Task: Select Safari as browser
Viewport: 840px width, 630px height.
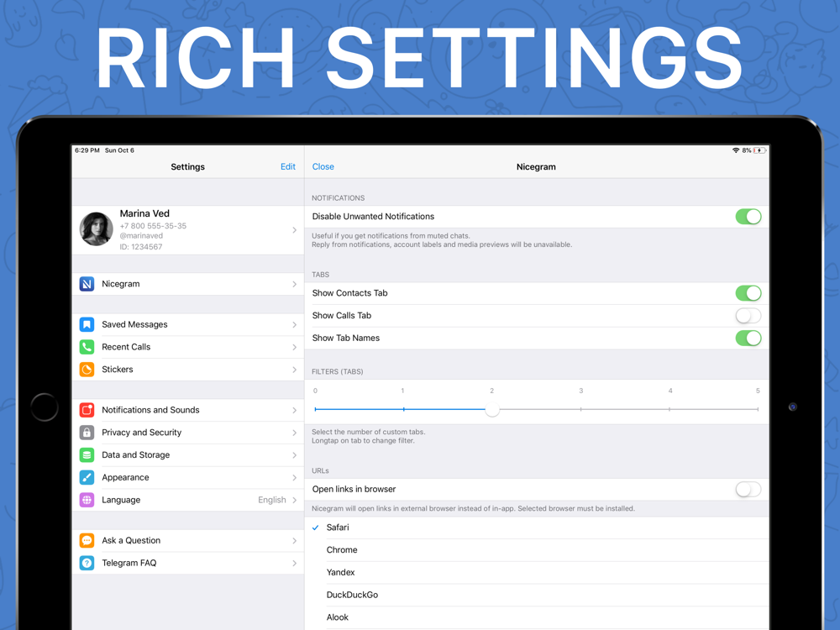Action: coord(537,528)
